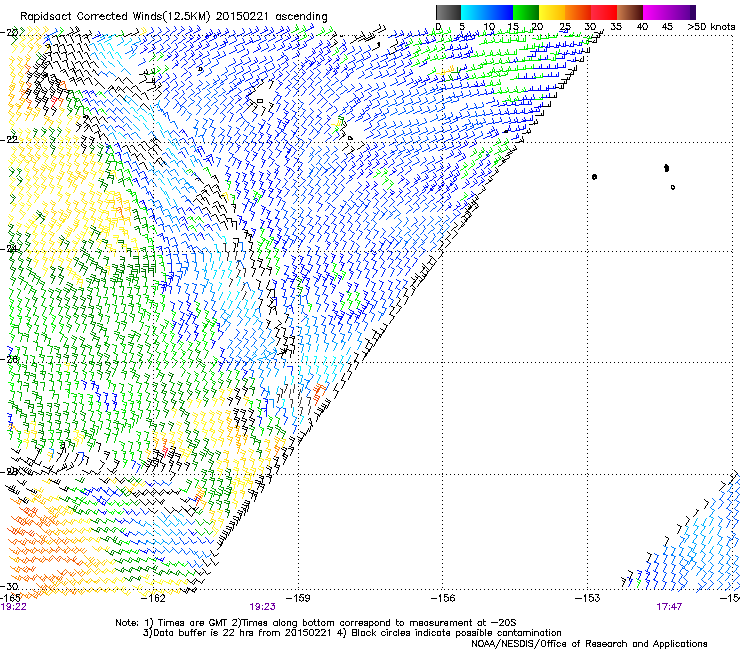Click the NOAA/NESDIS credit line

tap(589, 643)
